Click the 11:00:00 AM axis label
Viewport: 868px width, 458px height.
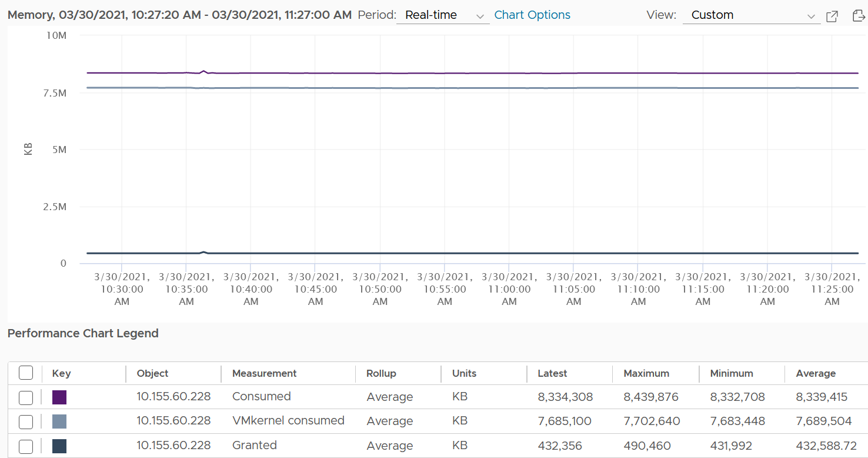click(x=509, y=289)
